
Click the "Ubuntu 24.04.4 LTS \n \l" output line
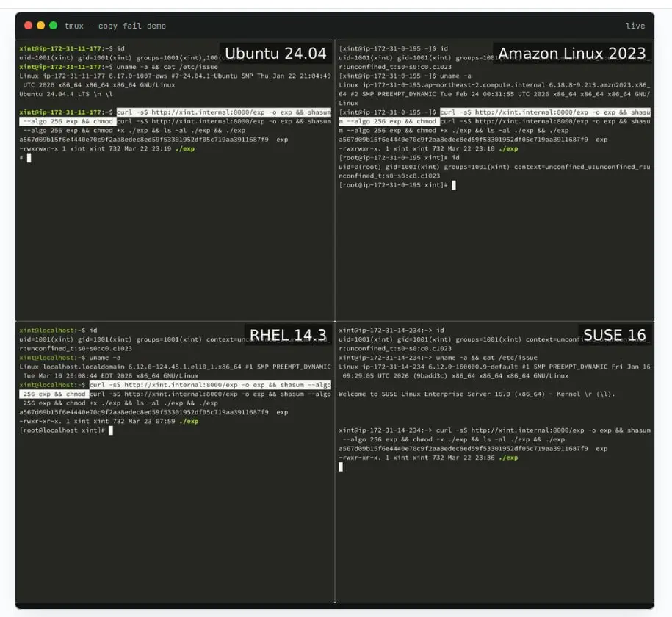click(66, 94)
